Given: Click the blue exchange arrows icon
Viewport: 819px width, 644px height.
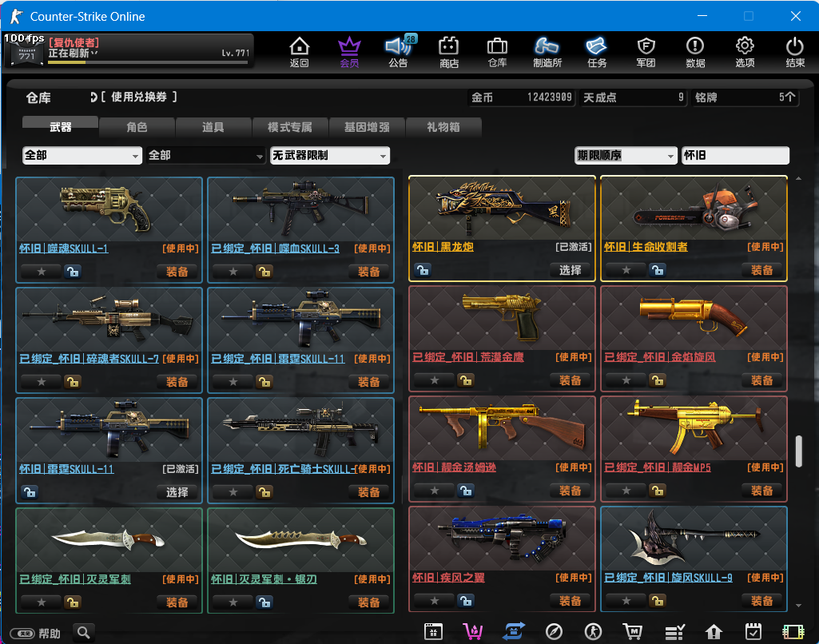Looking at the screenshot, I should pos(514,632).
